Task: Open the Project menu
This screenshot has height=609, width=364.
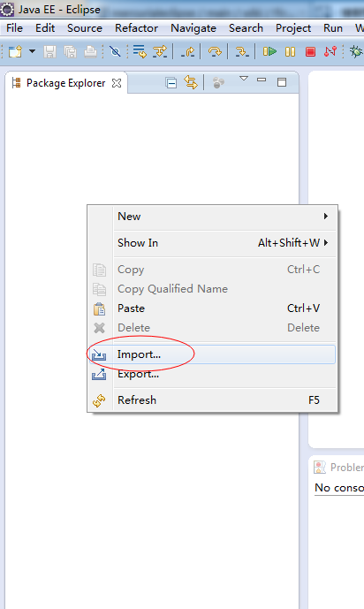Action: tap(293, 28)
